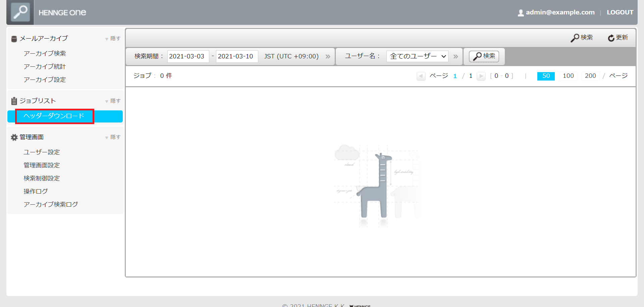Go to the next page arrow
The height and width of the screenshot is (307, 644).
click(481, 76)
